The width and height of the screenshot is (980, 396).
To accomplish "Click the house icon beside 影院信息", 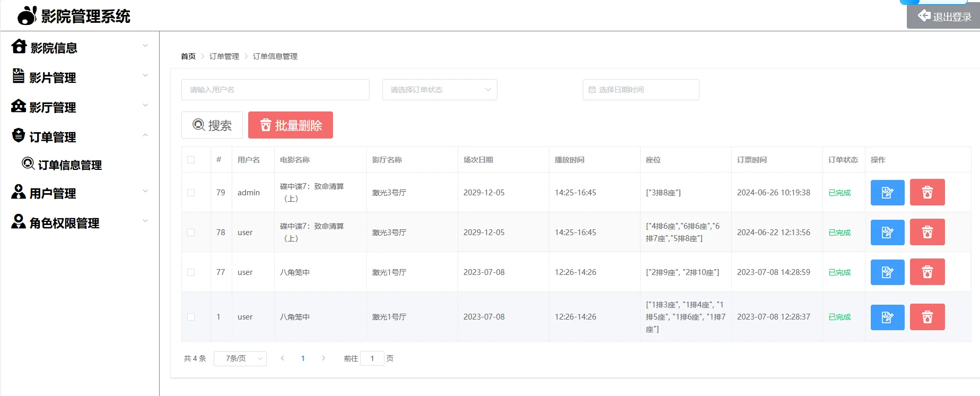I will pos(19,47).
